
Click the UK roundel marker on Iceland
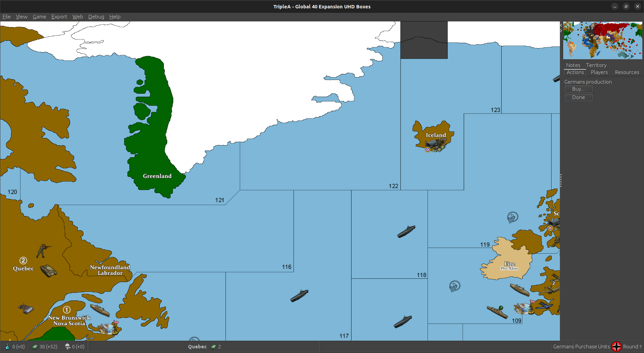click(x=428, y=150)
